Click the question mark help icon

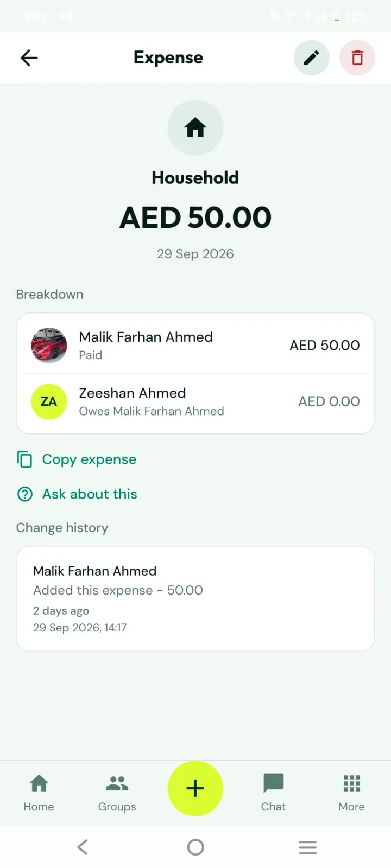pos(25,494)
